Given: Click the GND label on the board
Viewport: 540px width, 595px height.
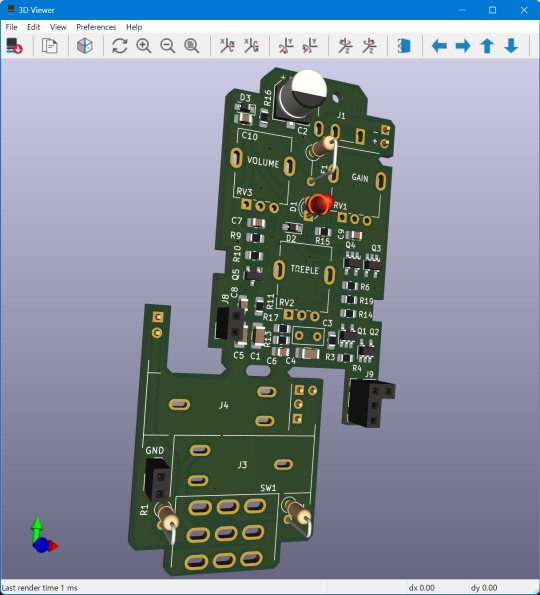Looking at the screenshot, I should [155, 450].
